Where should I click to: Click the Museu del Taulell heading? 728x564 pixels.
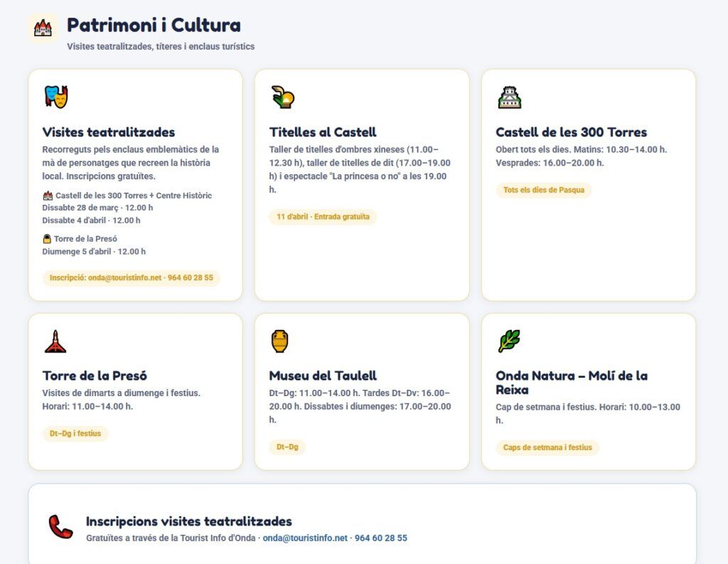323,376
